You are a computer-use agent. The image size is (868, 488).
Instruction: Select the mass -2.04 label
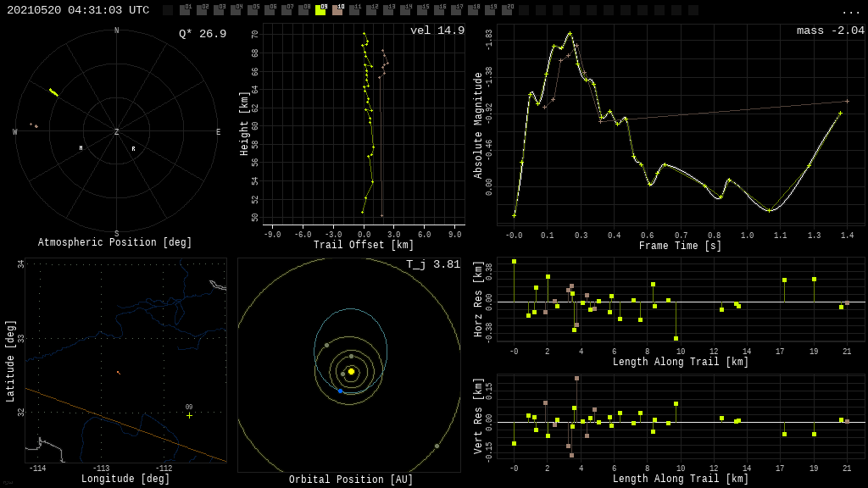coord(830,30)
